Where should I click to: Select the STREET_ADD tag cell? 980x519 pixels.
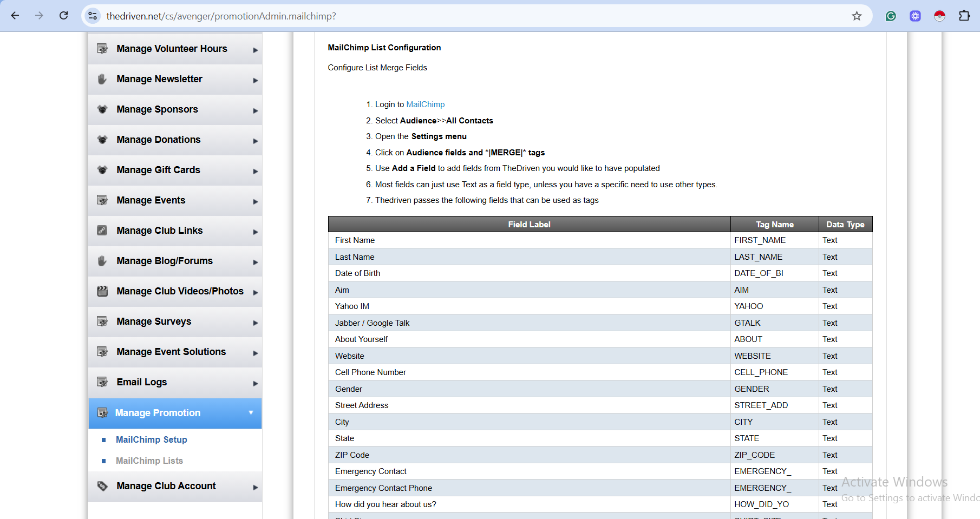coord(775,405)
